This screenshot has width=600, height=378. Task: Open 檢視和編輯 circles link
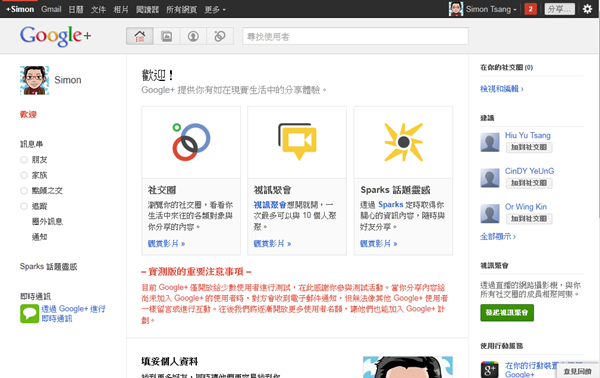(x=502, y=89)
